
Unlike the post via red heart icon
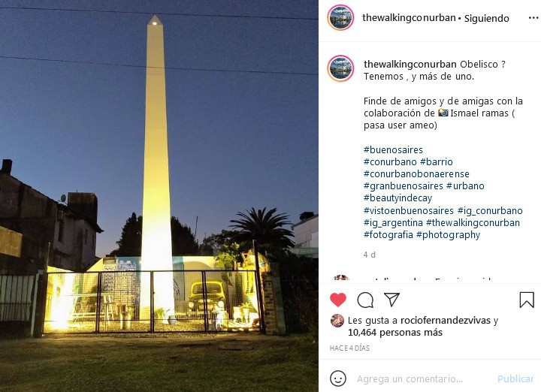pyautogui.click(x=338, y=300)
